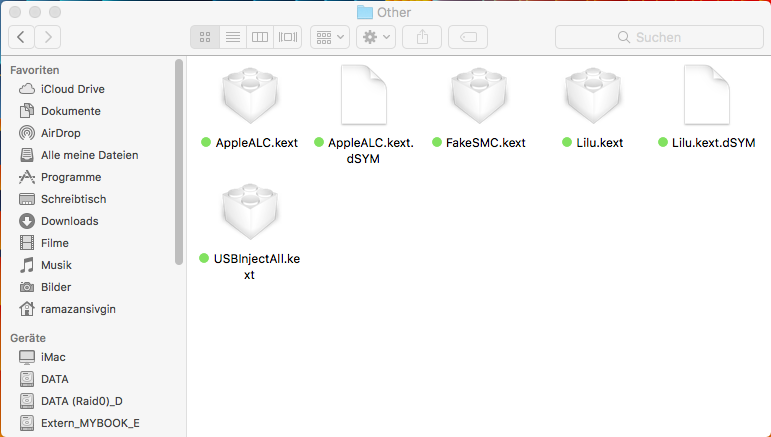Click the USBInjectAll.kext file name
The width and height of the screenshot is (771, 437).
256,266
